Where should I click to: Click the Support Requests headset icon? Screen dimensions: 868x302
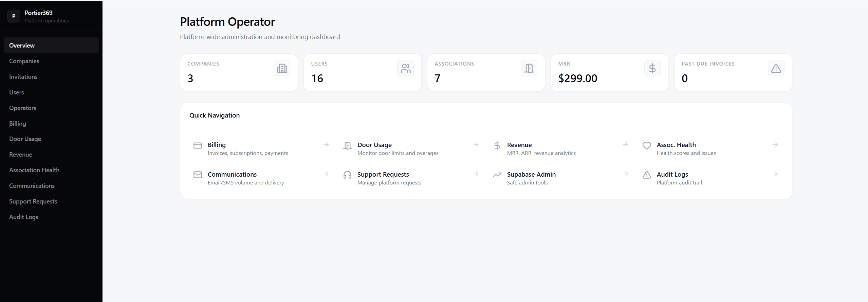[x=347, y=175]
